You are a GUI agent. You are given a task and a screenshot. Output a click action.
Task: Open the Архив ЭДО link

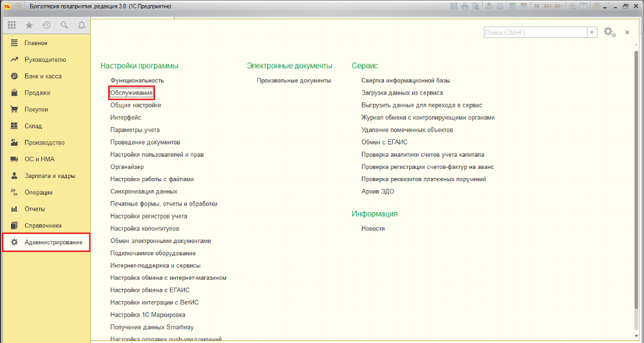[378, 191]
